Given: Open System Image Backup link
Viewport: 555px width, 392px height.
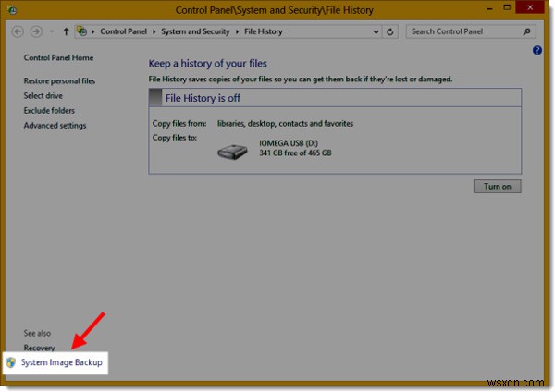Looking at the screenshot, I should pyautogui.click(x=62, y=362).
